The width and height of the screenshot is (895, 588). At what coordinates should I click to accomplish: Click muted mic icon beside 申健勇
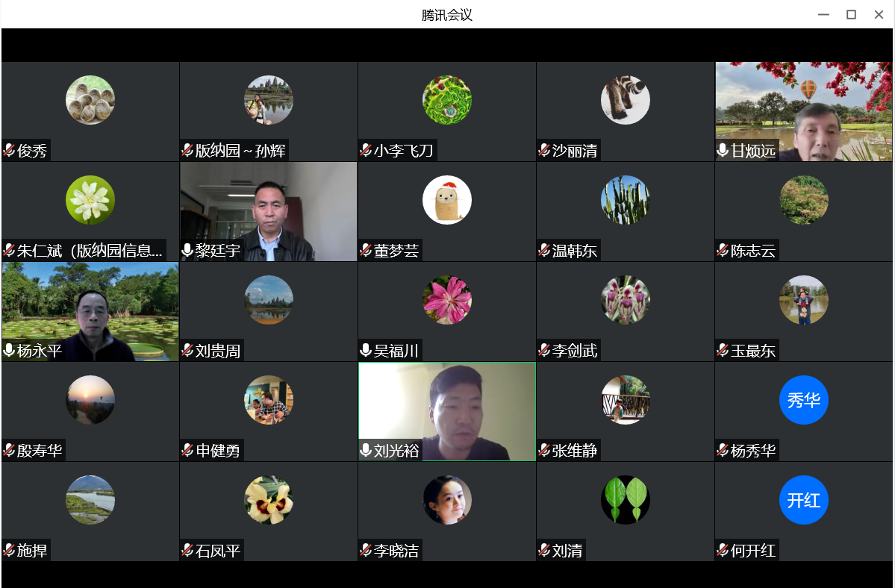(187, 451)
